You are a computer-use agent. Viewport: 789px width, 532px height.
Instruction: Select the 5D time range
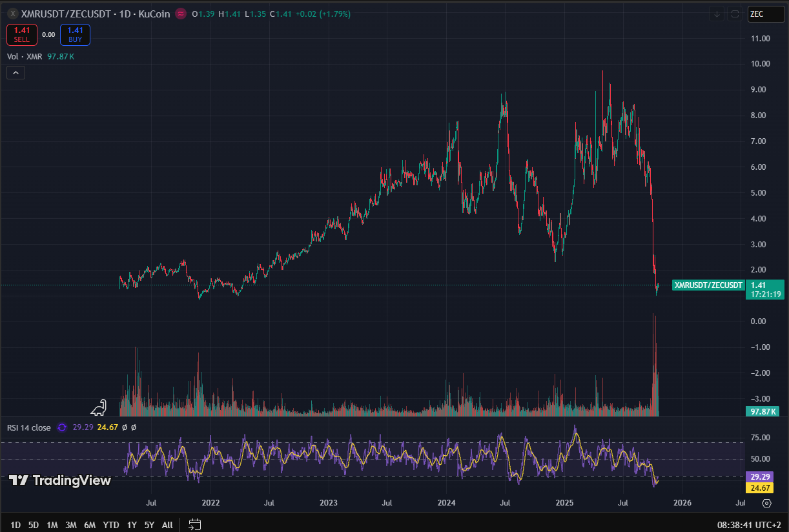(34, 525)
